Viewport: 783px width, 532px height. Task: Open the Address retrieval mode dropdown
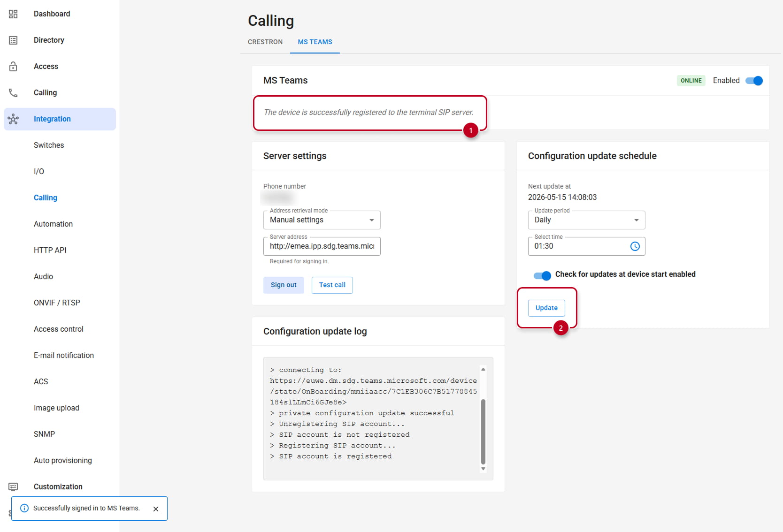(x=322, y=220)
